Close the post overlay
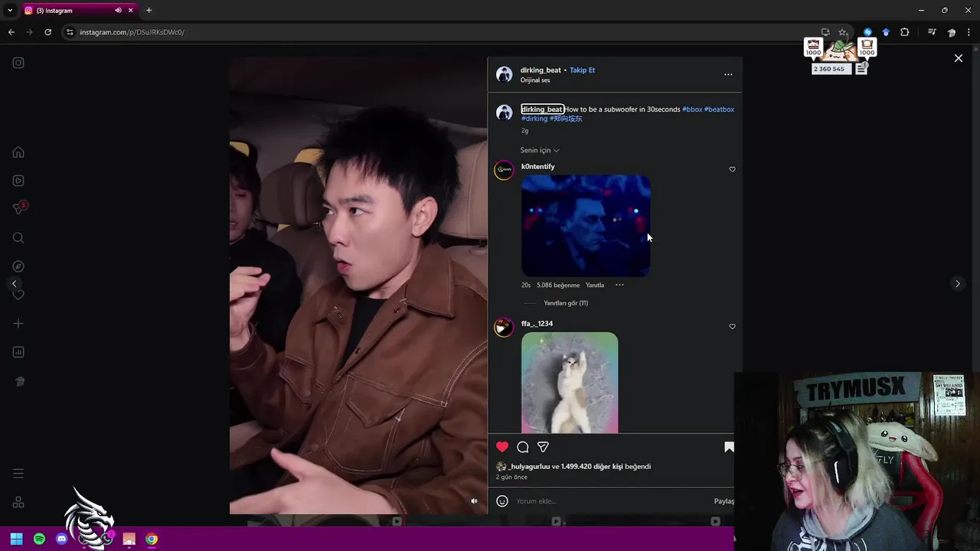 point(958,58)
